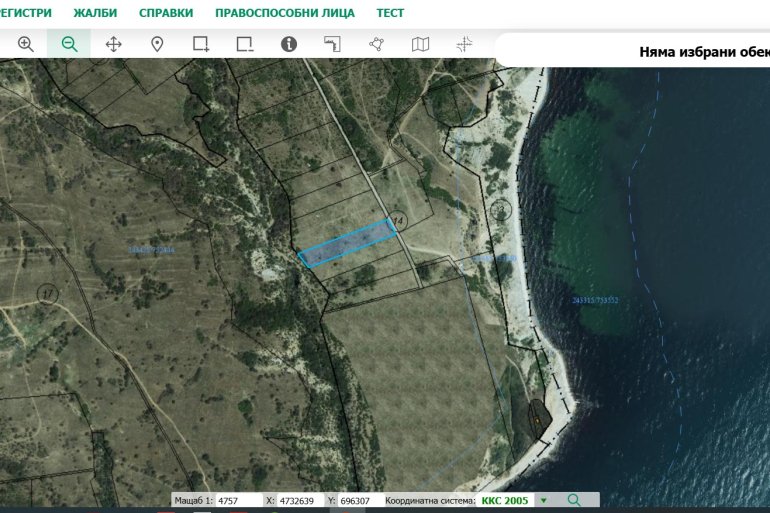The height and width of the screenshot is (513, 770).
Task: Activate the info identify tool
Action: pyautogui.click(x=289, y=44)
